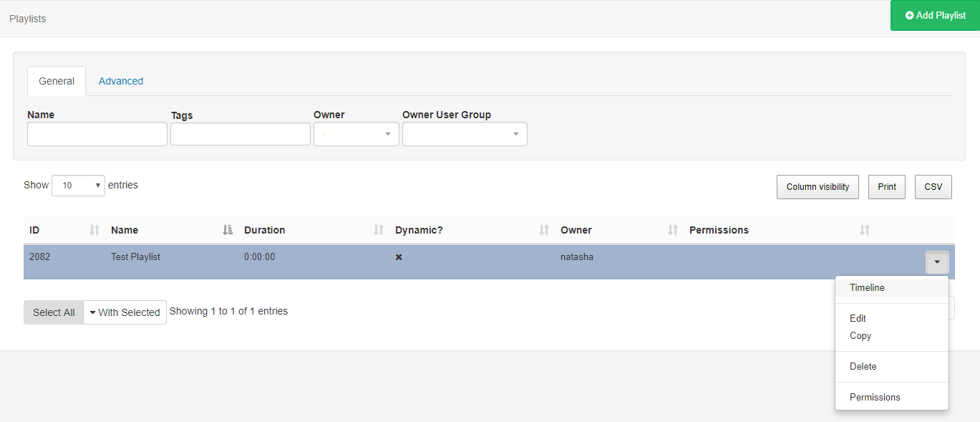
Task: Select Delete in the context menu
Action: (863, 366)
